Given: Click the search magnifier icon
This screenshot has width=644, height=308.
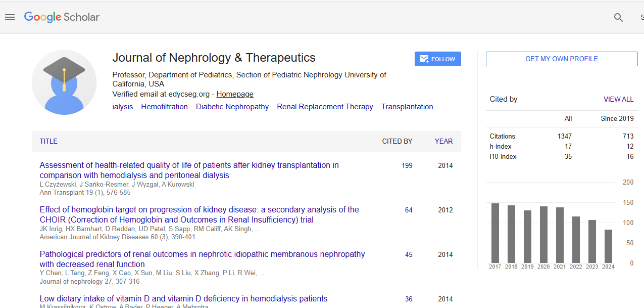Looking at the screenshot, I should (618, 18).
